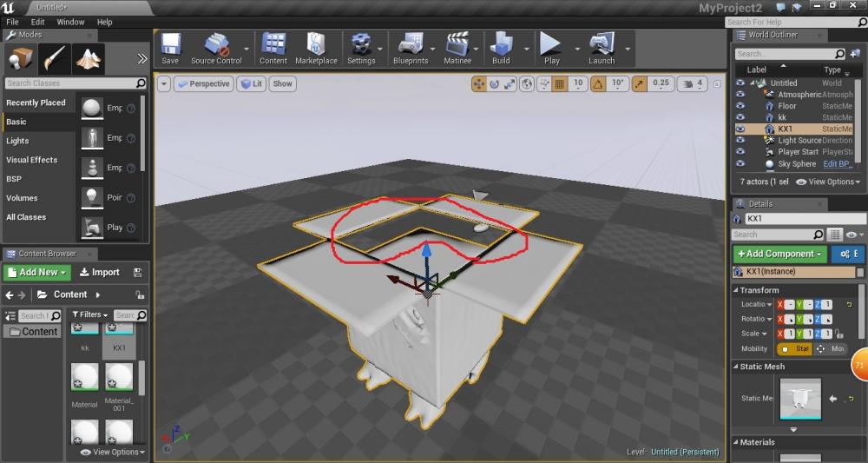Hide KX1 actor with eye icon
Viewport: 868px width, 463px height.
[740, 129]
